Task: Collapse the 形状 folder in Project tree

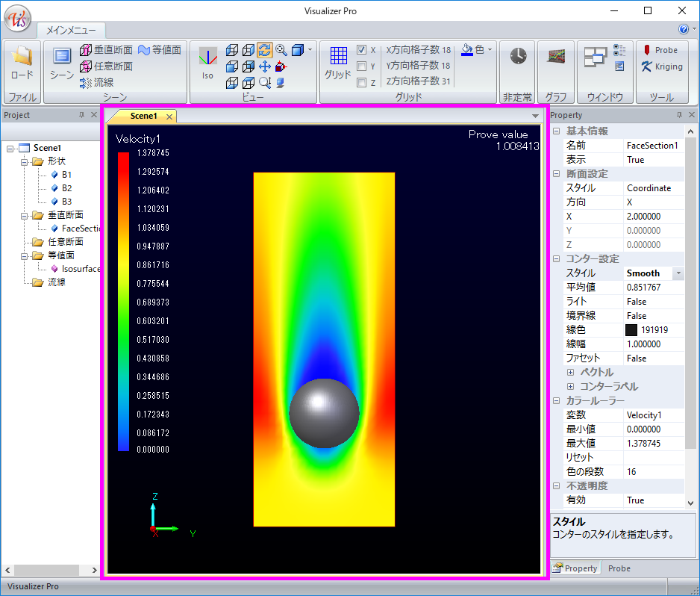Action: (x=25, y=161)
